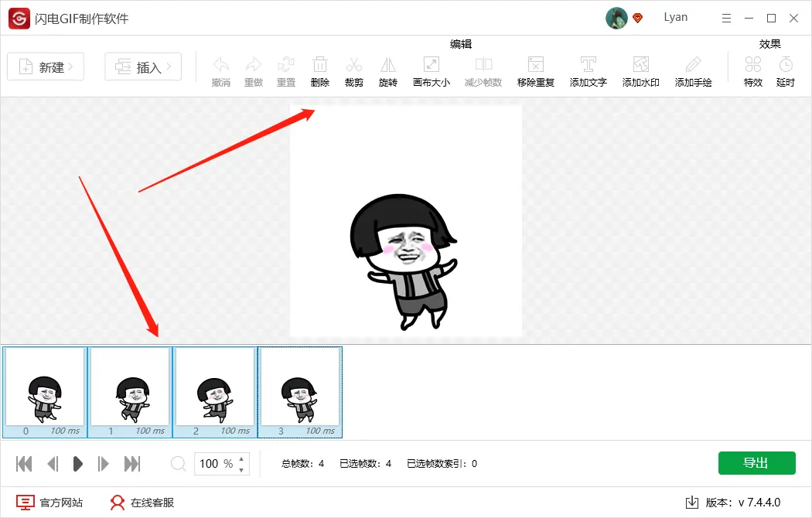Open 画布大小 canvas size tool

[432, 65]
